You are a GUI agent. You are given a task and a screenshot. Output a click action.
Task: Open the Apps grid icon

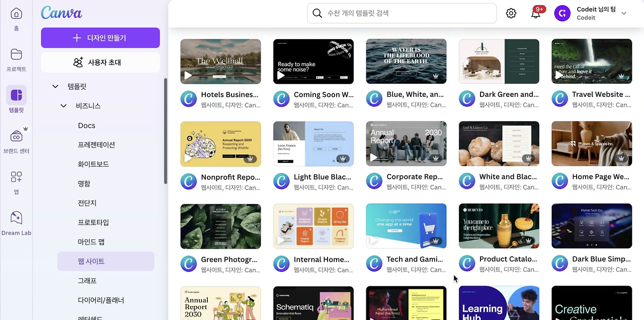click(x=16, y=177)
